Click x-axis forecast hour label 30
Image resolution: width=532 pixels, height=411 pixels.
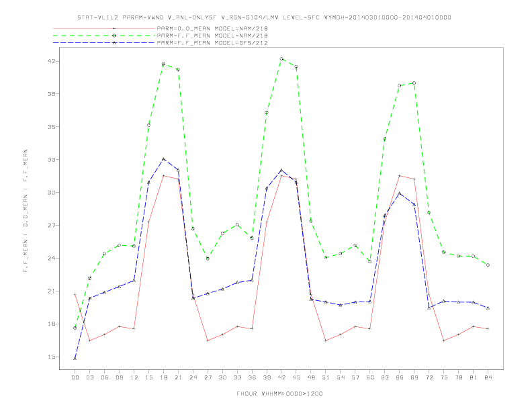[x=222, y=377]
